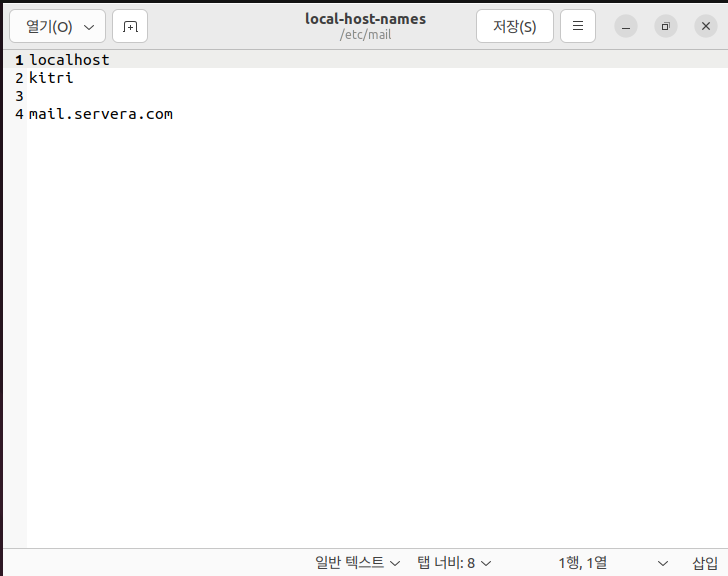Open the hamburger menu
Viewport: 728px width, 576px height.
[578, 26]
